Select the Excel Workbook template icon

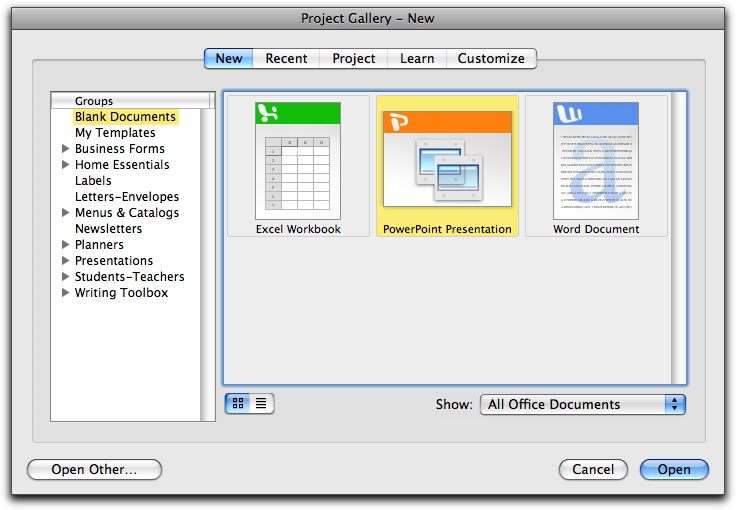click(298, 161)
